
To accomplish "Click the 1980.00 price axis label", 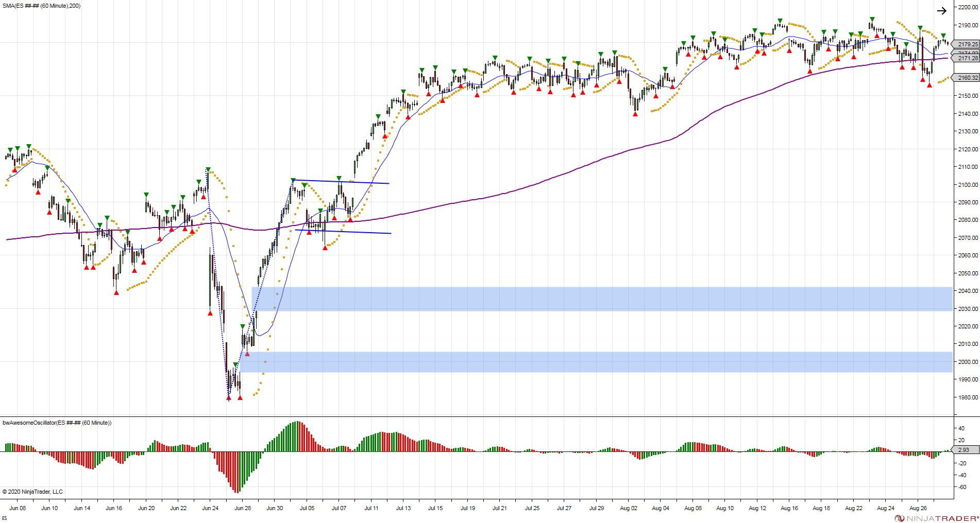I will pos(968,397).
